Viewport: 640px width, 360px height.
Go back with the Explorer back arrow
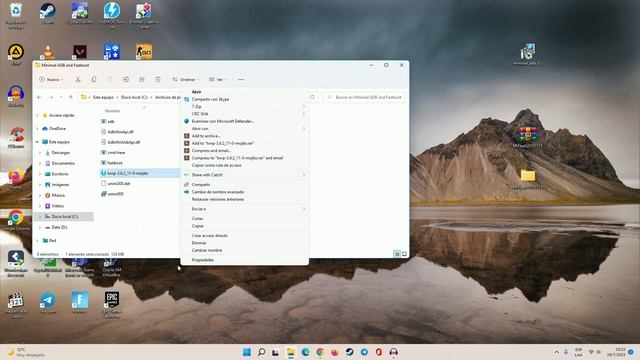point(39,97)
